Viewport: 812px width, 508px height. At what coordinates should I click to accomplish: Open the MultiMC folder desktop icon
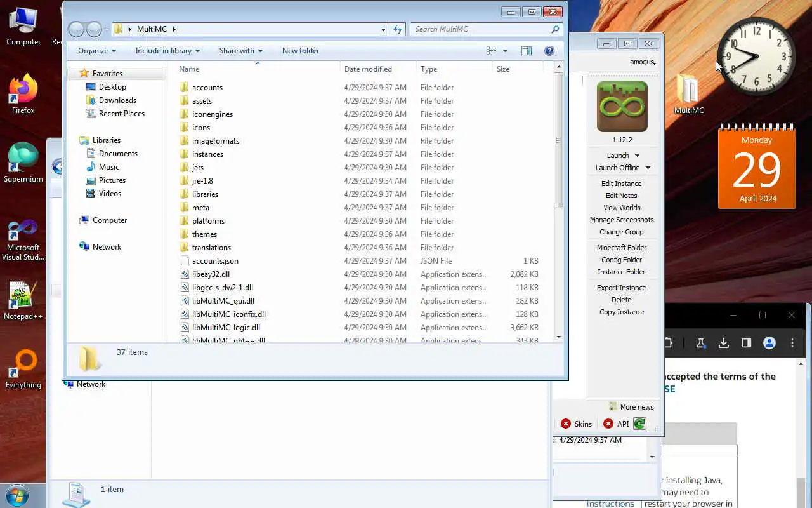pos(688,94)
